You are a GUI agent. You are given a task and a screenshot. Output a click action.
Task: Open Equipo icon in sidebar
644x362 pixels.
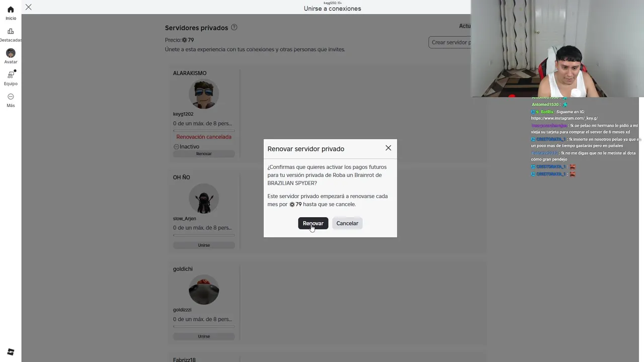pyautogui.click(x=11, y=74)
